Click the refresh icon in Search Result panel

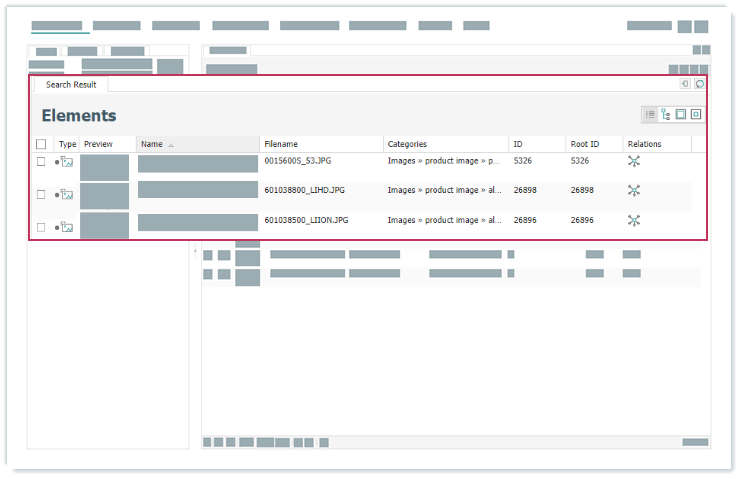(x=699, y=85)
